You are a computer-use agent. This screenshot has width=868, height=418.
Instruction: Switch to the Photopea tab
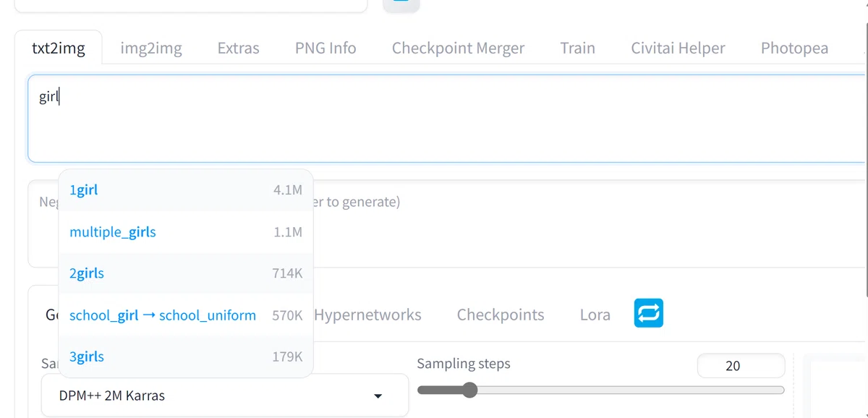pos(794,48)
